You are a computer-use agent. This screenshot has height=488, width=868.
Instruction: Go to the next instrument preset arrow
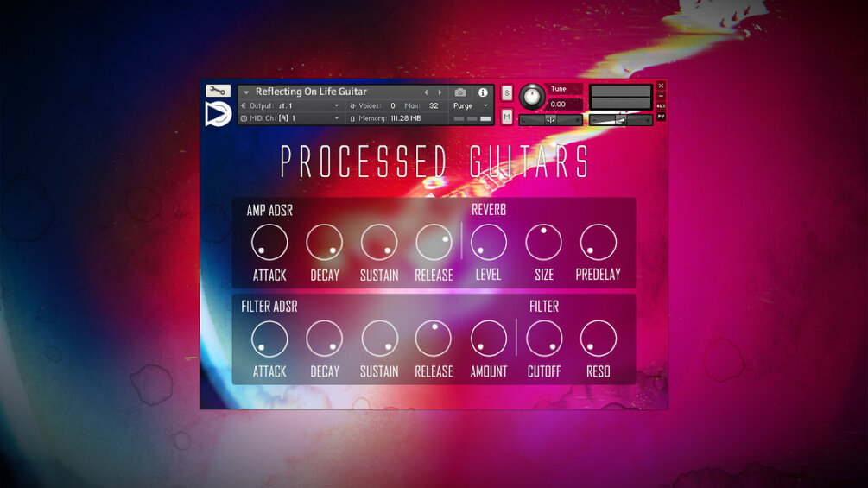point(440,92)
